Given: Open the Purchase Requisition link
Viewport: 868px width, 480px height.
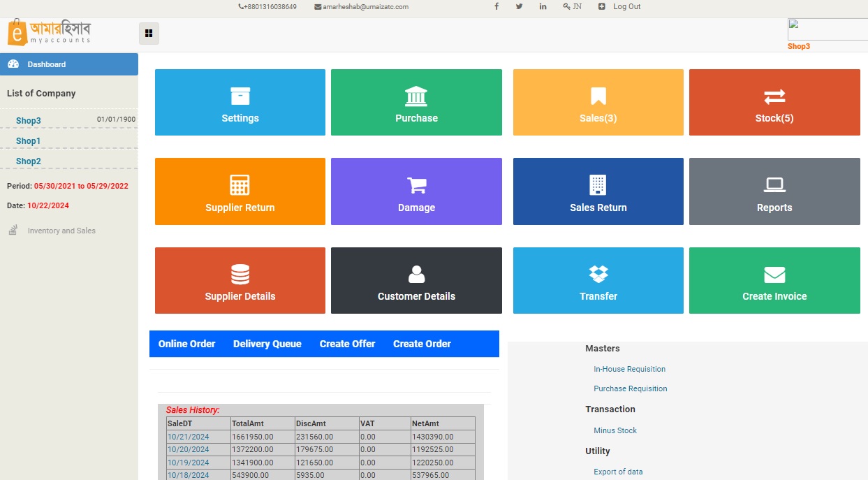Looking at the screenshot, I should 631,388.
